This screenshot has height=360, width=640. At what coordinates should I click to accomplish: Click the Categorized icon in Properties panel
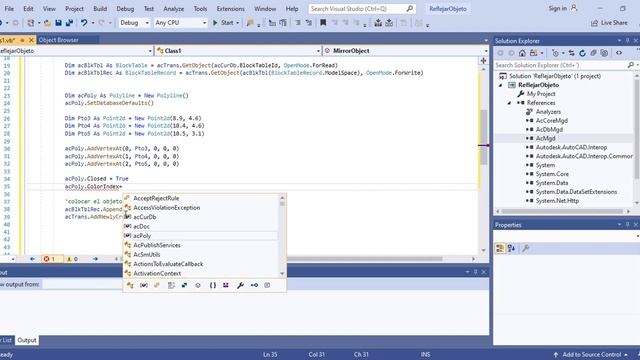[500, 248]
